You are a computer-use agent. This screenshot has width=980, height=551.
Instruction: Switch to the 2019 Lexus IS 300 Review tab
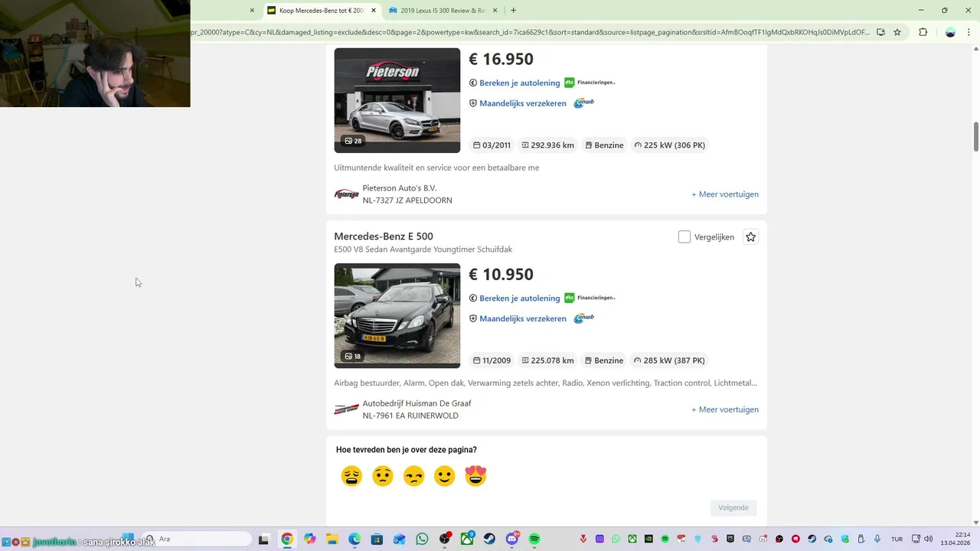coord(443,11)
